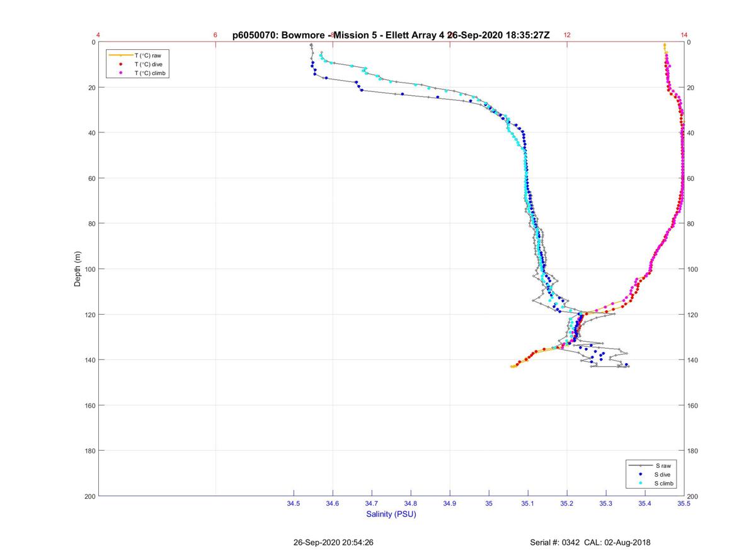Click the 'Depth (m)' y-axis label
The width and height of the screenshot is (756, 558).
coord(77,269)
